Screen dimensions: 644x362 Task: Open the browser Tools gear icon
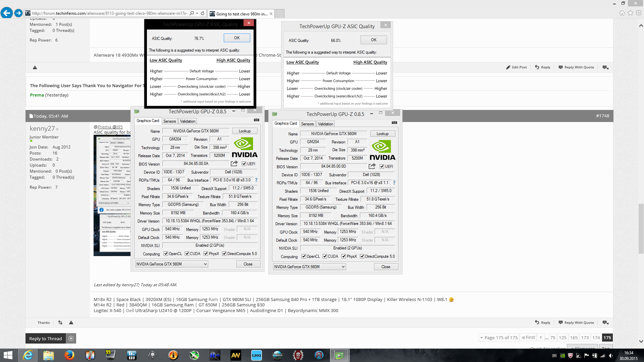click(639, 13)
